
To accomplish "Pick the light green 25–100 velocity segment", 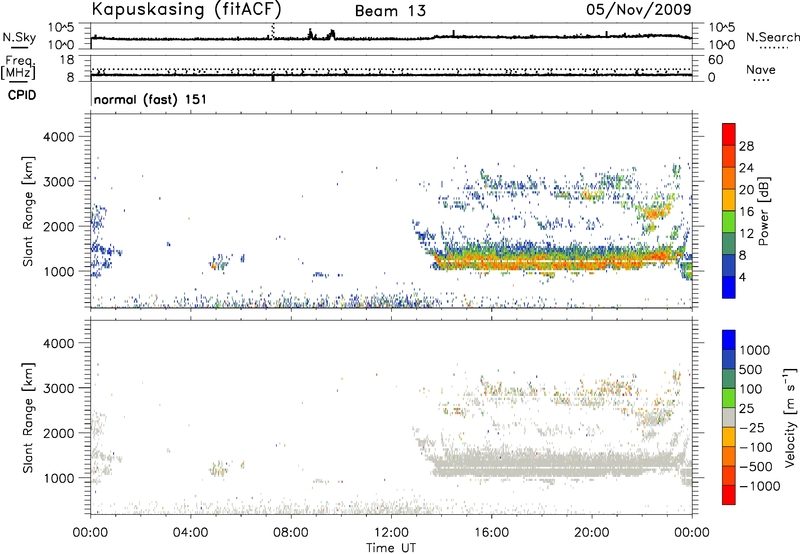I will 729,398.
